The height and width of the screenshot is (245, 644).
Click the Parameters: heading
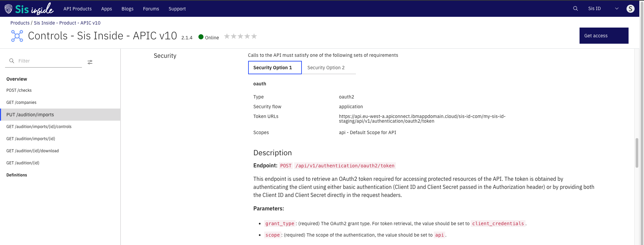tap(269, 209)
